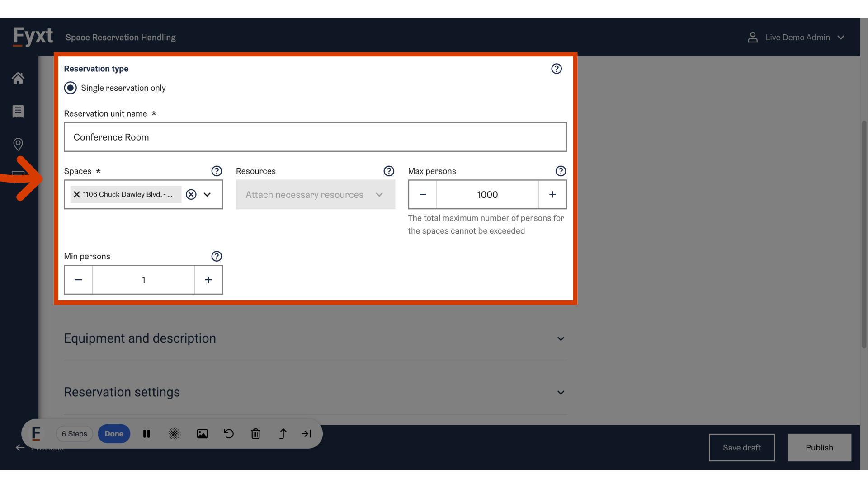
Task: Open Live Demo Admin user menu
Action: pos(797,38)
